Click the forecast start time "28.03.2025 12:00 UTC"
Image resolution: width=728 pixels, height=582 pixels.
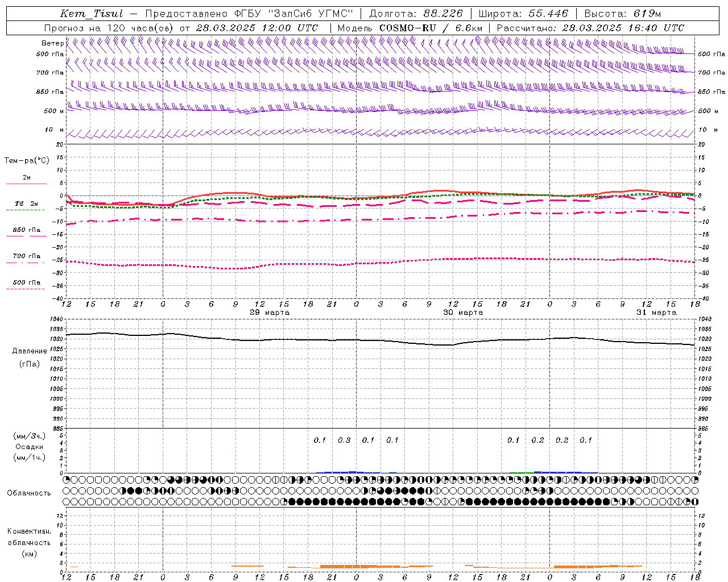[x=257, y=28]
